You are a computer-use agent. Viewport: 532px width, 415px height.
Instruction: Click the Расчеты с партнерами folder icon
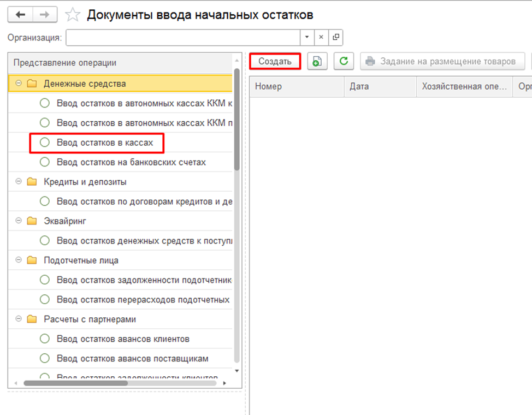click(32, 319)
